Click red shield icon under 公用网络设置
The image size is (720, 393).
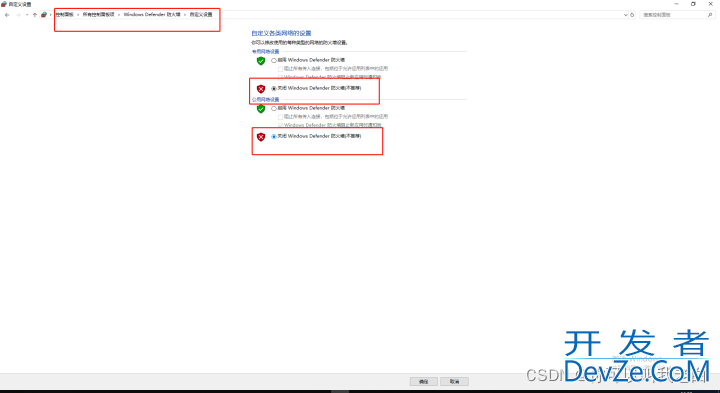[x=261, y=137]
